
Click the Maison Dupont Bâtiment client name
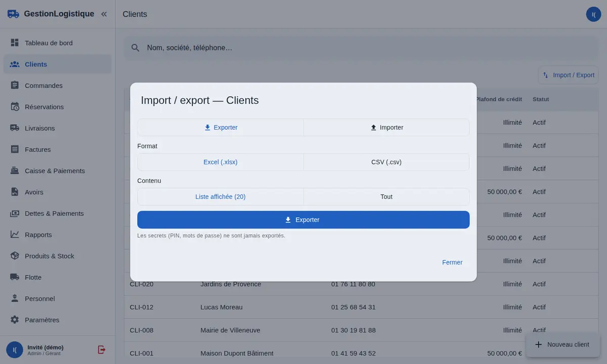coord(237,353)
